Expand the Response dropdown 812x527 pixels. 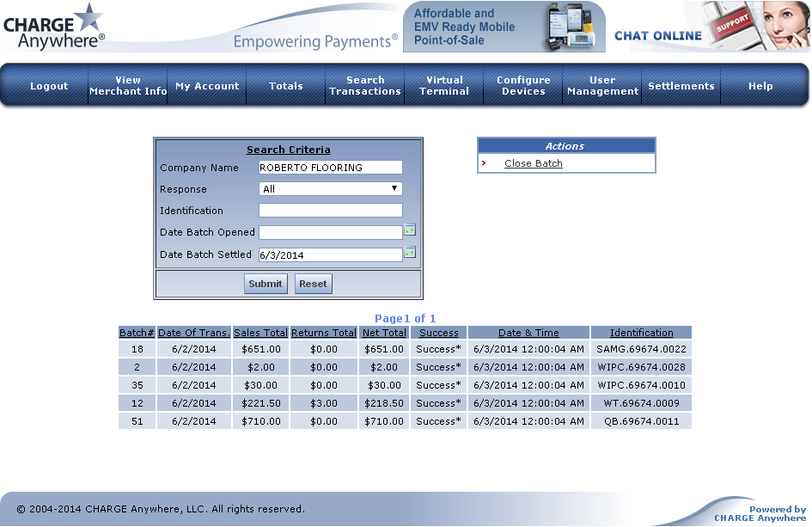coord(330,189)
